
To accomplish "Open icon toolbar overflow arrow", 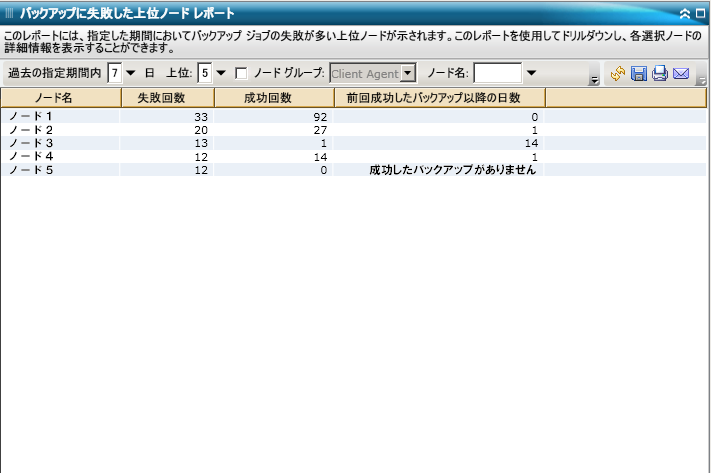I will 702,80.
